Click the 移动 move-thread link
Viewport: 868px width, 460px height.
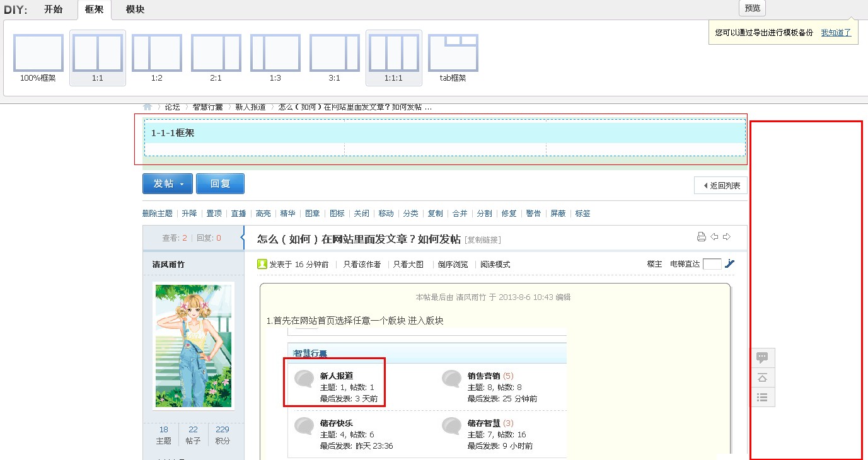tap(386, 214)
